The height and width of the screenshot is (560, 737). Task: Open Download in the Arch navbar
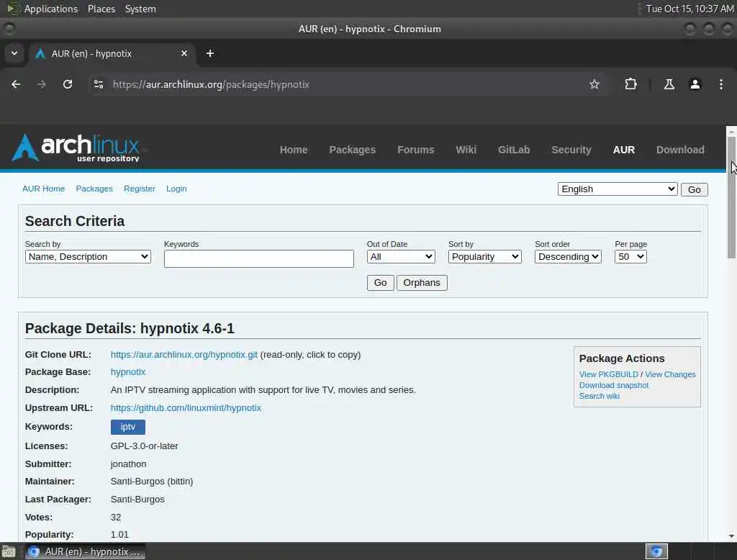680,150
